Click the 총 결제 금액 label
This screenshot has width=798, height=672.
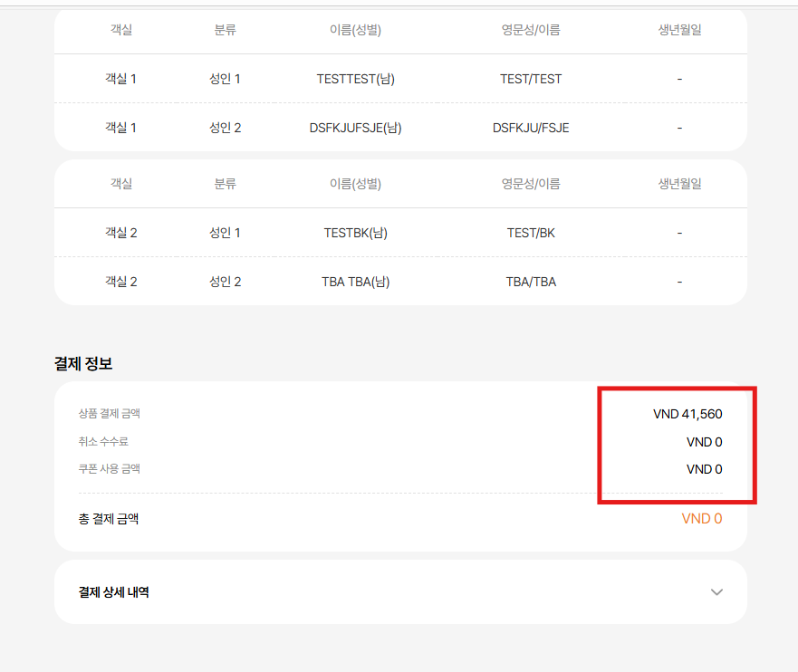click(109, 519)
